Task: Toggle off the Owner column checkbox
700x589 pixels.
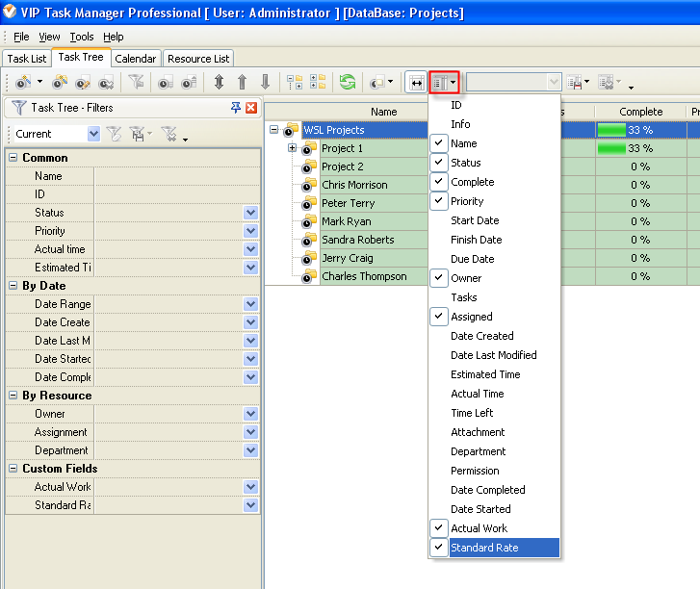Action: [440, 278]
